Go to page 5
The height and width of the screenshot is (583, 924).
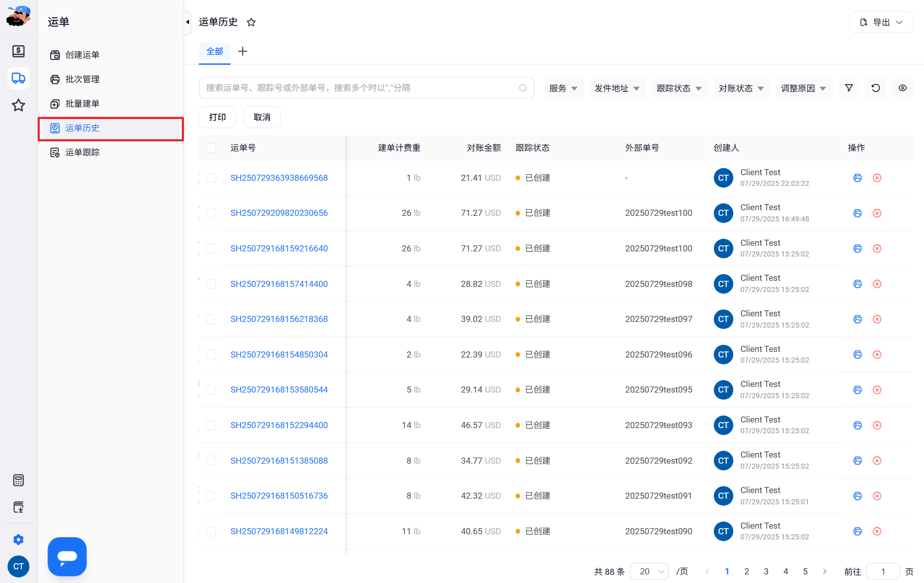pos(805,571)
